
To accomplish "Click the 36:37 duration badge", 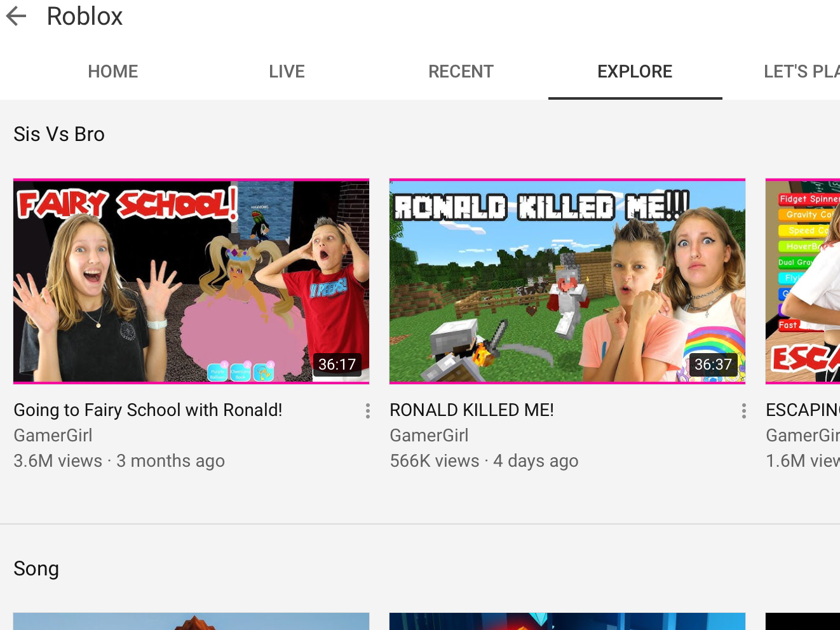I will click(x=713, y=365).
